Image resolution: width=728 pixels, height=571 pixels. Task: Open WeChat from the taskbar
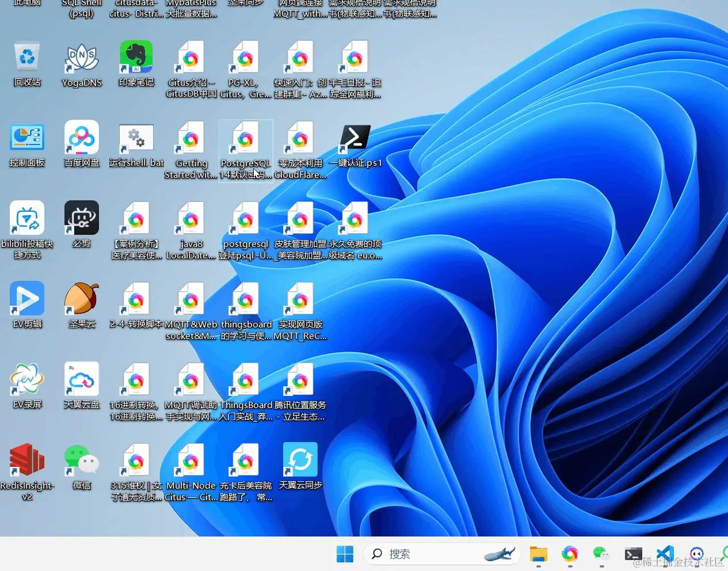click(601, 554)
